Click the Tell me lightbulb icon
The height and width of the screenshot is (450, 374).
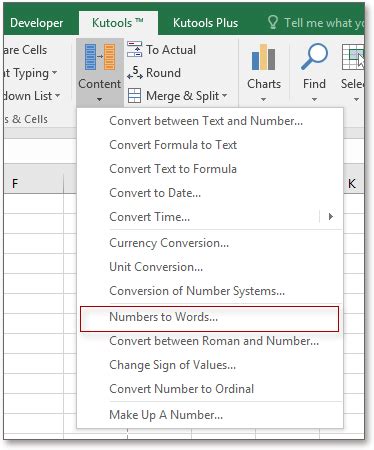click(273, 23)
